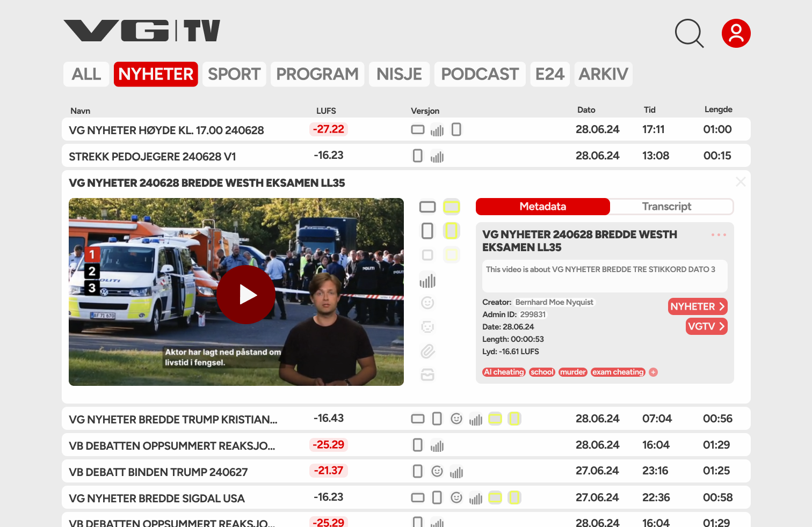
Task: Click audio bars icon in BREDDE TRUMP KRISTIAN row
Action: (x=476, y=419)
